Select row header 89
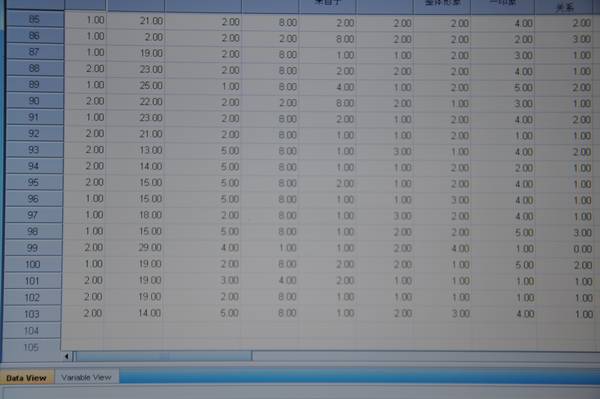Screen dimensions: 600x399 point(35,84)
